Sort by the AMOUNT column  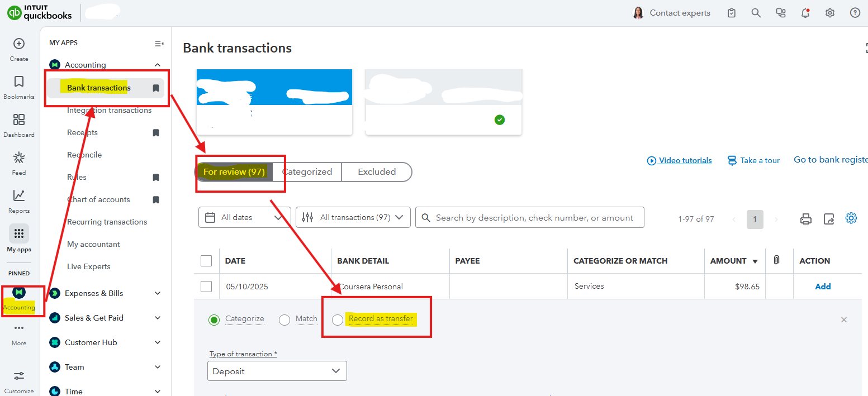tap(734, 261)
